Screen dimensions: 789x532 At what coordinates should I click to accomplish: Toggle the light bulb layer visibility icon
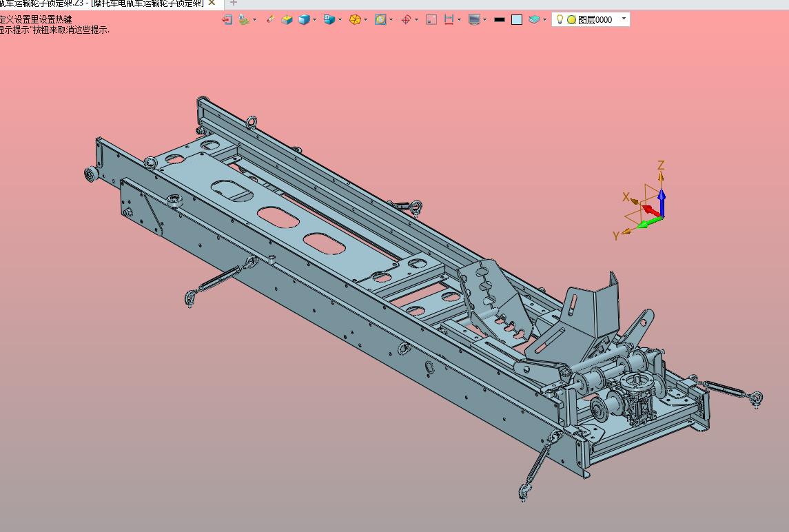[560, 19]
